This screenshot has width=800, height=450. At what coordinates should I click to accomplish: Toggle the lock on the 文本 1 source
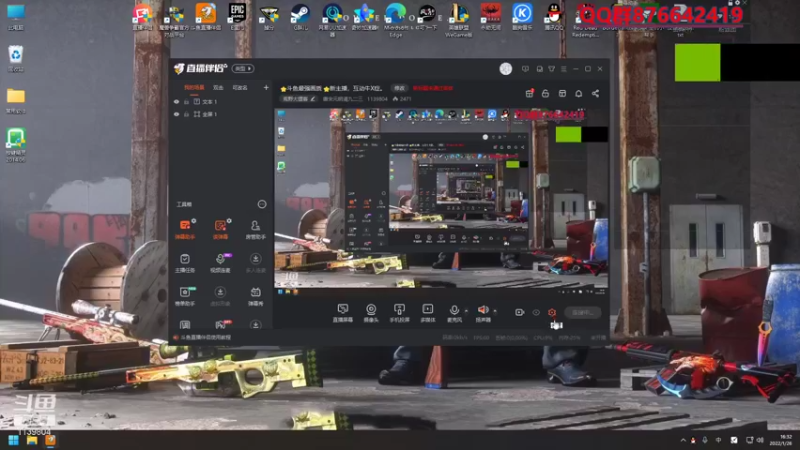[187, 102]
